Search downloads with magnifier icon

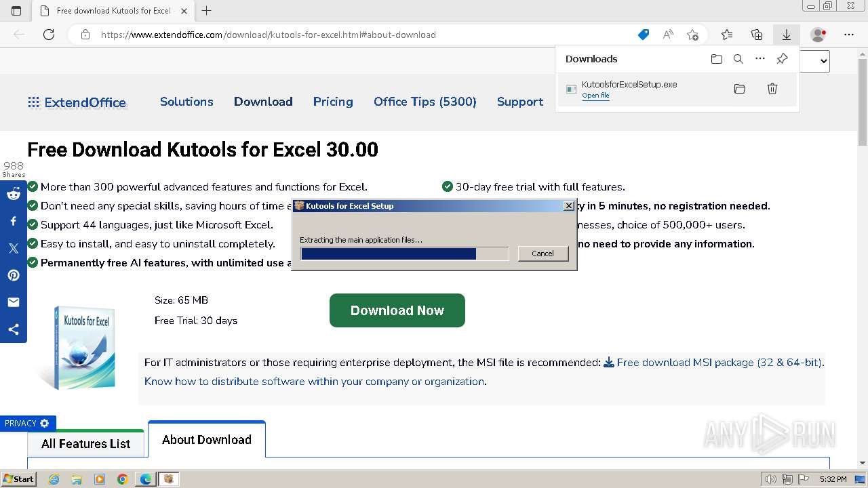click(x=738, y=59)
